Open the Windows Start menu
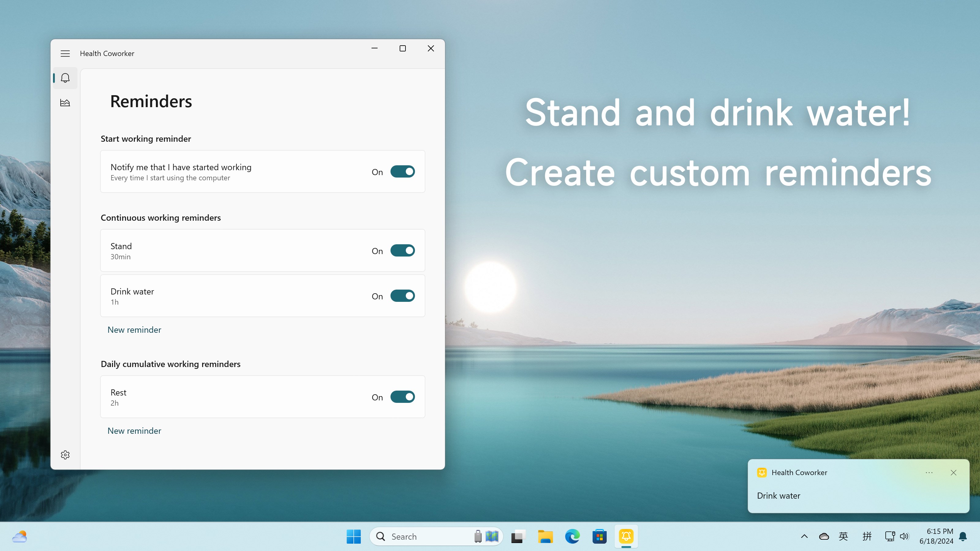Screen dimensions: 980x551 pos(353,537)
